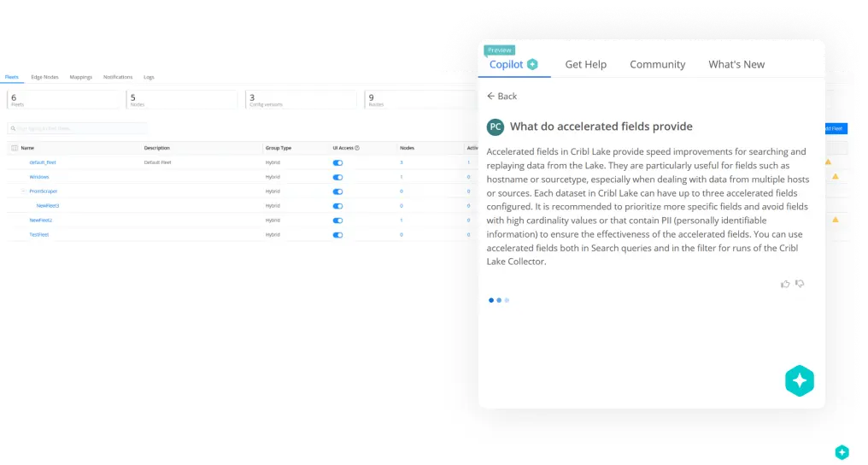Click the fleet search input field
This screenshot has height=465, width=868.
click(77, 128)
